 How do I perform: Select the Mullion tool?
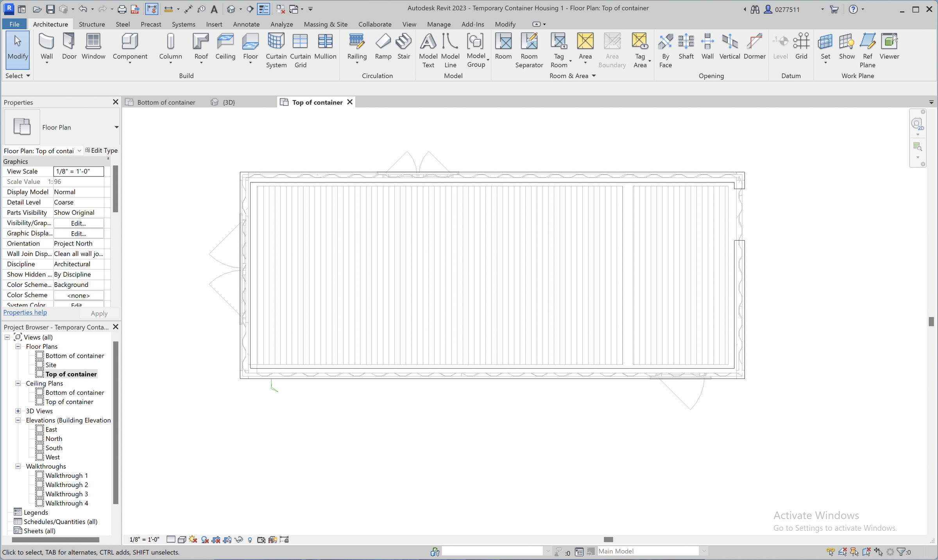[x=325, y=47]
